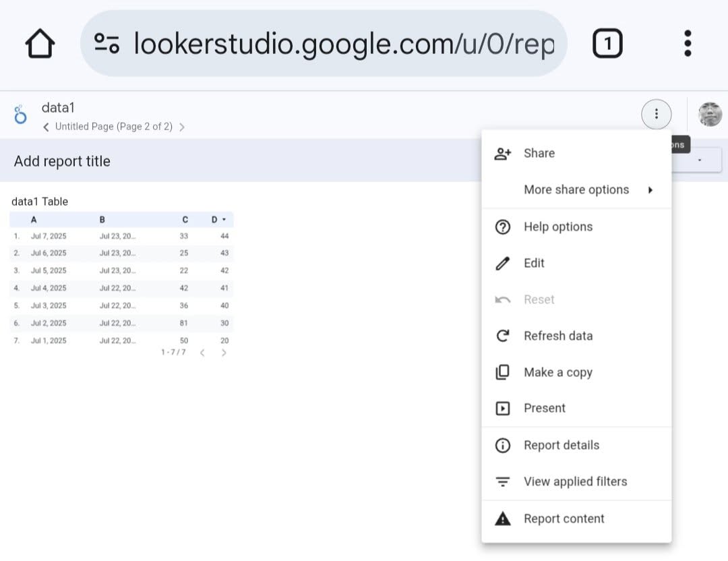Choose Make a copy
728x561 pixels.
(557, 372)
